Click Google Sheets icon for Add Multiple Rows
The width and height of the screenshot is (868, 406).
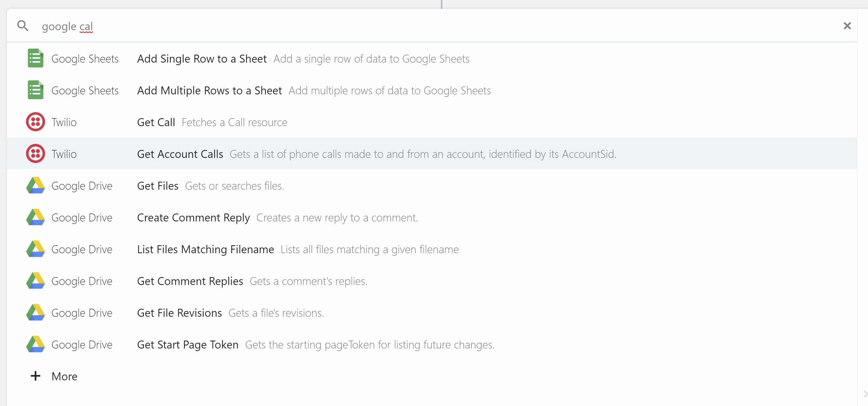pos(35,90)
